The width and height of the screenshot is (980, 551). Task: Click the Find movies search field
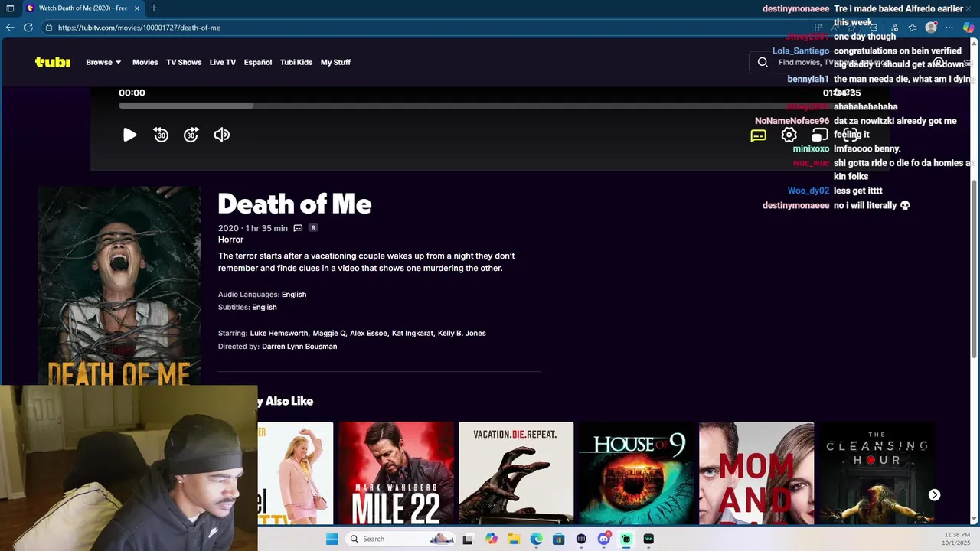[835, 62]
